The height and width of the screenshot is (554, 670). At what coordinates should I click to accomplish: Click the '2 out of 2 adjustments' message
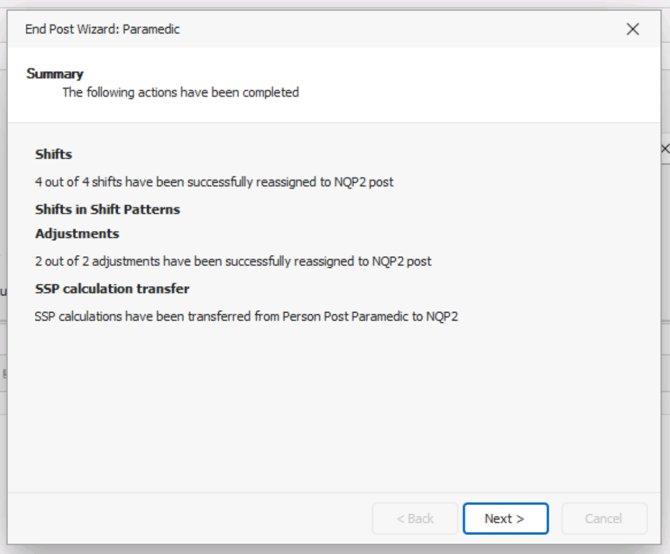pyautogui.click(x=232, y=261)
